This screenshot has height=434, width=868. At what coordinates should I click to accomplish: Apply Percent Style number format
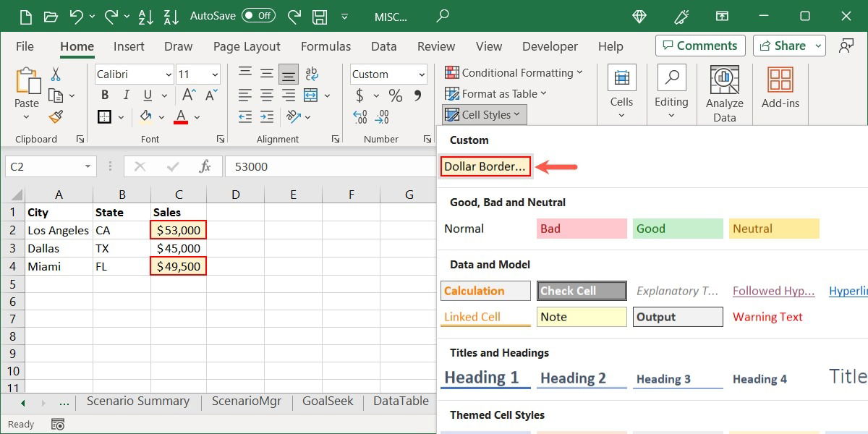[x=395, y=95]
